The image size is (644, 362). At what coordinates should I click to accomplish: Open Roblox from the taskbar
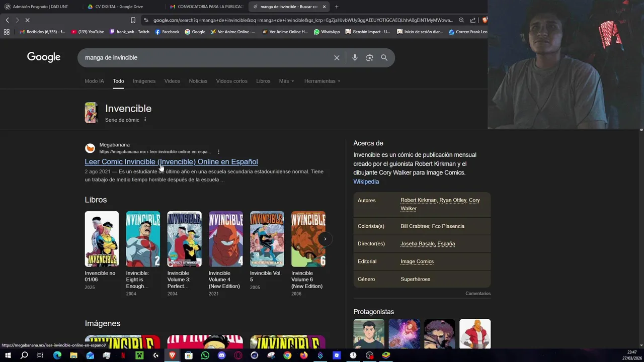pyautogui.click(x=337, y=355)
